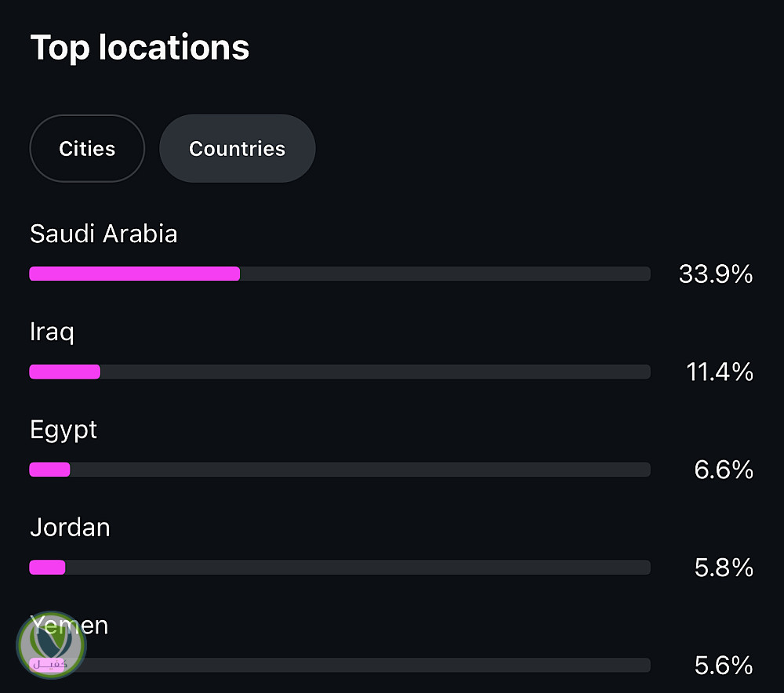Click the 5.8% value
Screen dimensions: 784x693
click(x=724, y=568)
